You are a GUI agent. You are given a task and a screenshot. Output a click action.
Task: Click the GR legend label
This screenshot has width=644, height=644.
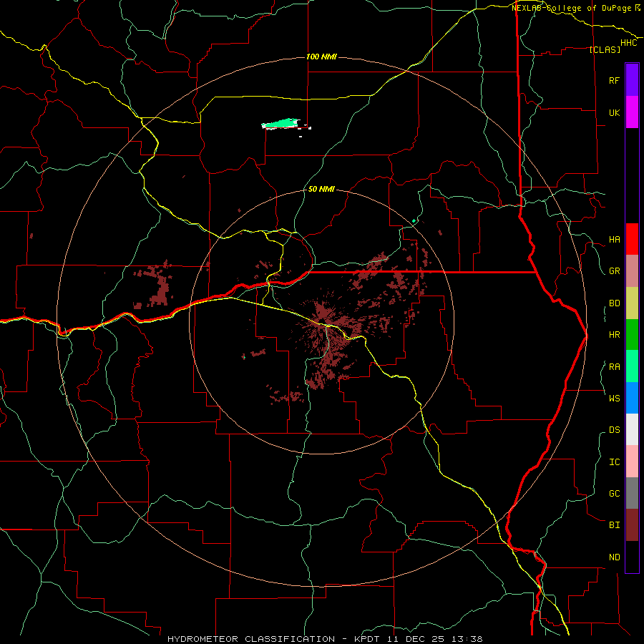click(x=615, y=271)
